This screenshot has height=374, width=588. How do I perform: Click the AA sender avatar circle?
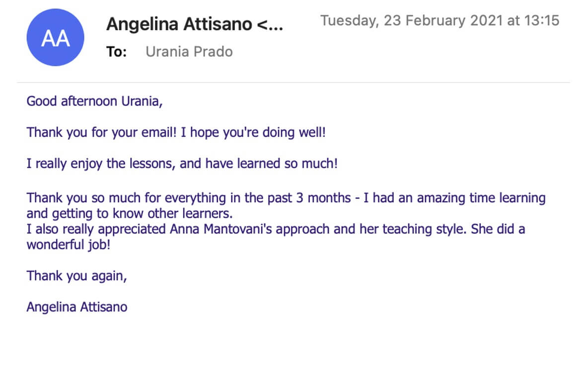point(55,37)
